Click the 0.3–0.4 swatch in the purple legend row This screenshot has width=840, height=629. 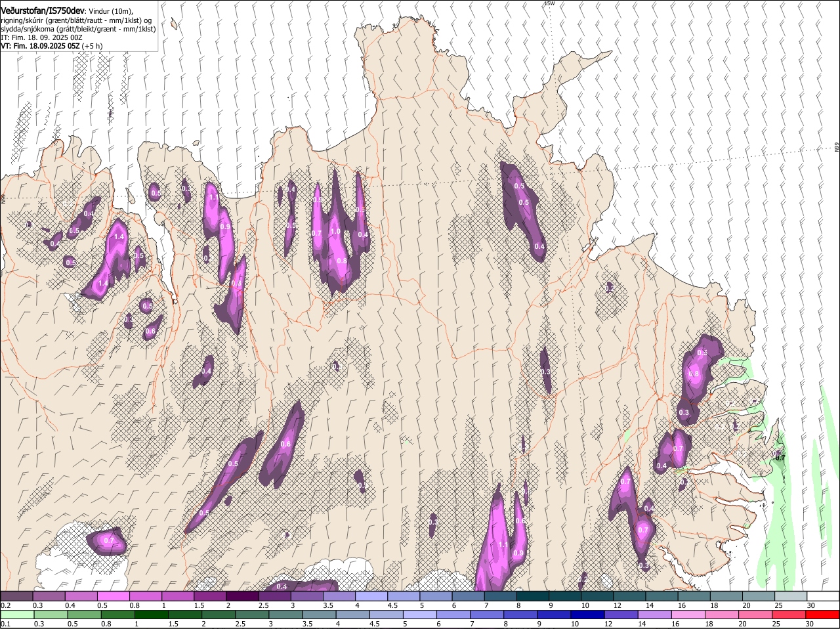[49, 596]
